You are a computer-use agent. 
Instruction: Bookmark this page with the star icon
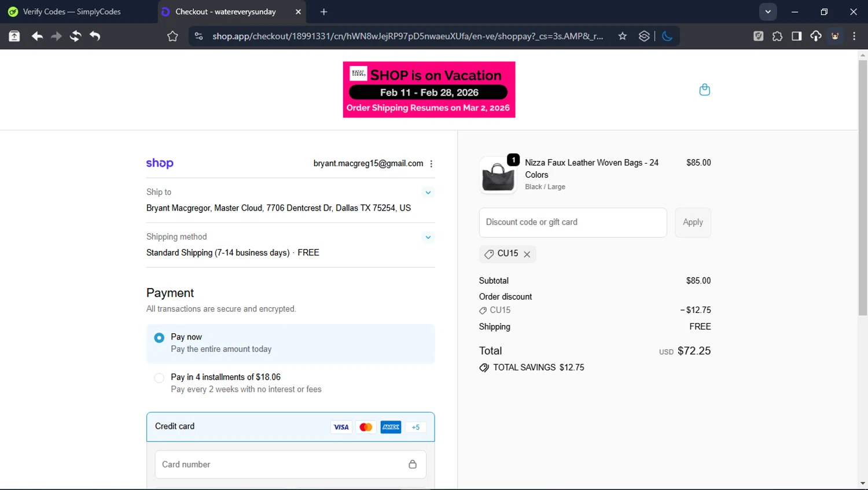click(x=172, y=36)
